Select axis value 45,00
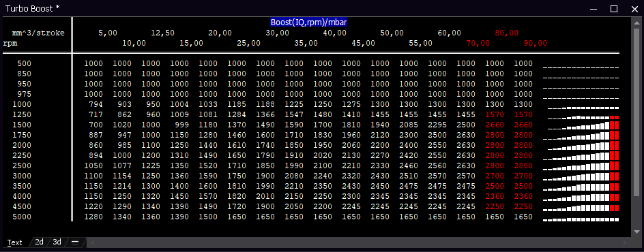 (x=363, y=43)
